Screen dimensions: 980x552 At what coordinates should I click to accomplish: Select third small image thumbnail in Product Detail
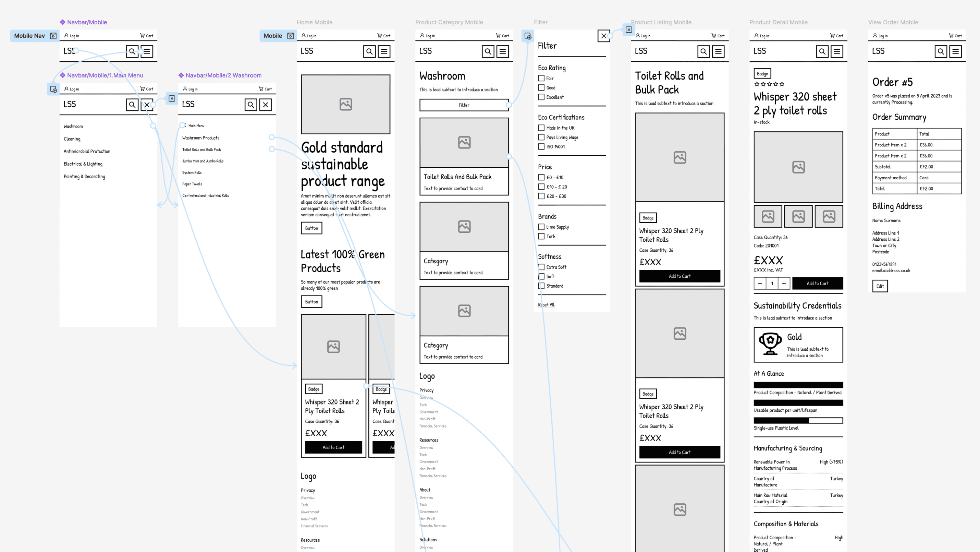click(829, 217)
